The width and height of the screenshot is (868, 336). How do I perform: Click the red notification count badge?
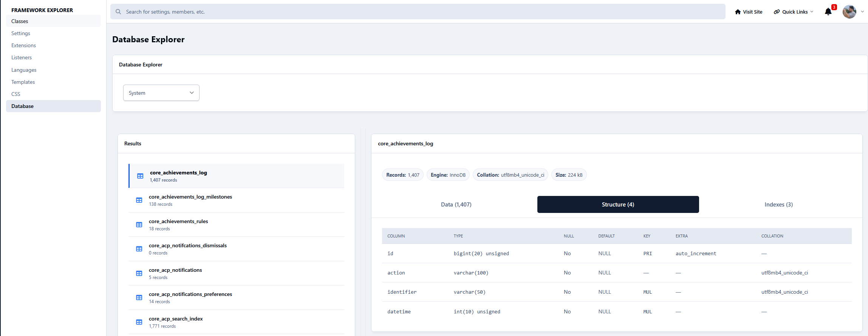tap(834, 7)
